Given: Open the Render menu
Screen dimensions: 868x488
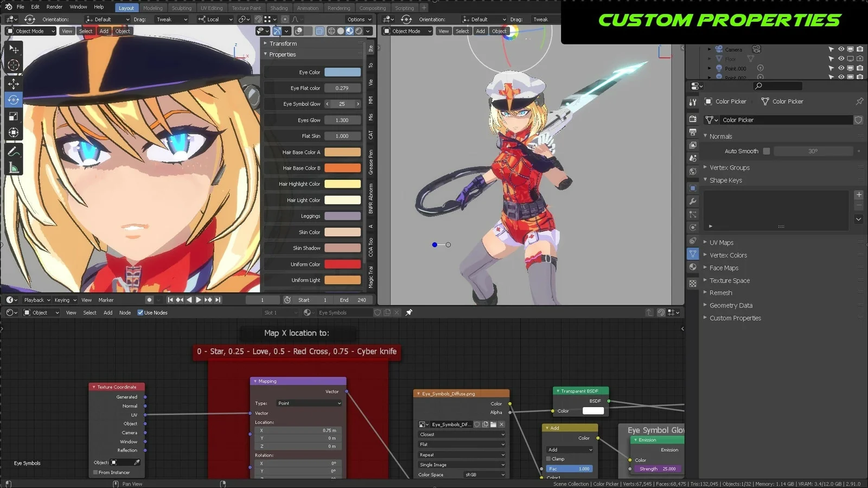Looking at the screenshot, I should 54,7.
